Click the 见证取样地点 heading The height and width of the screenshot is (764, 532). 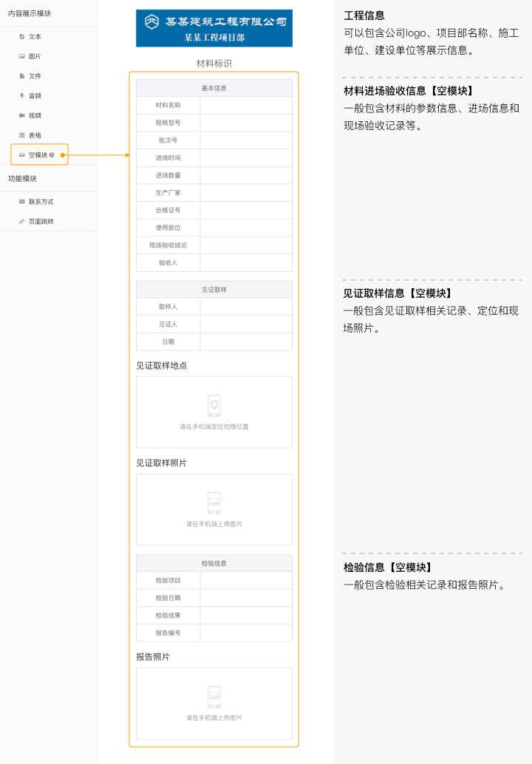point(162,366)
